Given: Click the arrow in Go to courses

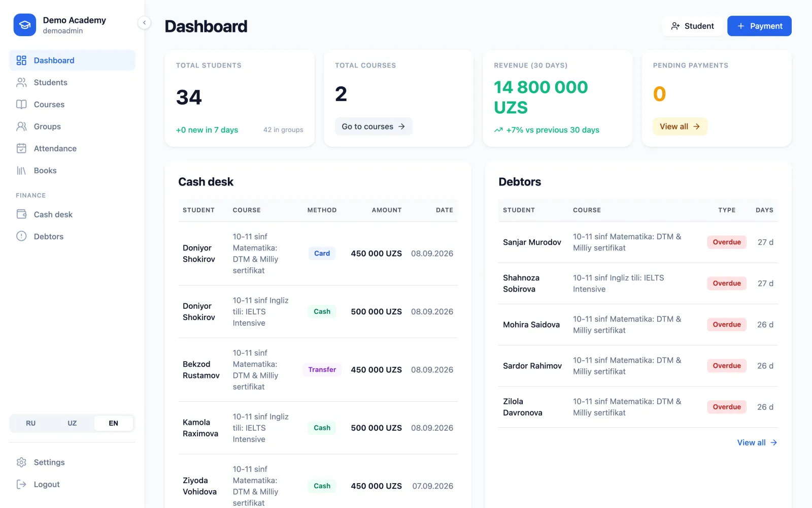Looking at the screenshot, I should click(401, 126).
